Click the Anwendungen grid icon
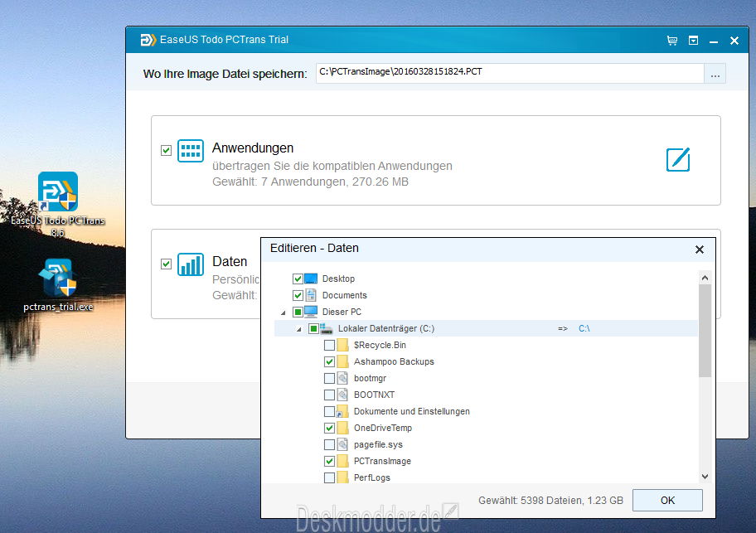Image resolution: width=756 pixels, height=533 pixels. coord(191,151)
